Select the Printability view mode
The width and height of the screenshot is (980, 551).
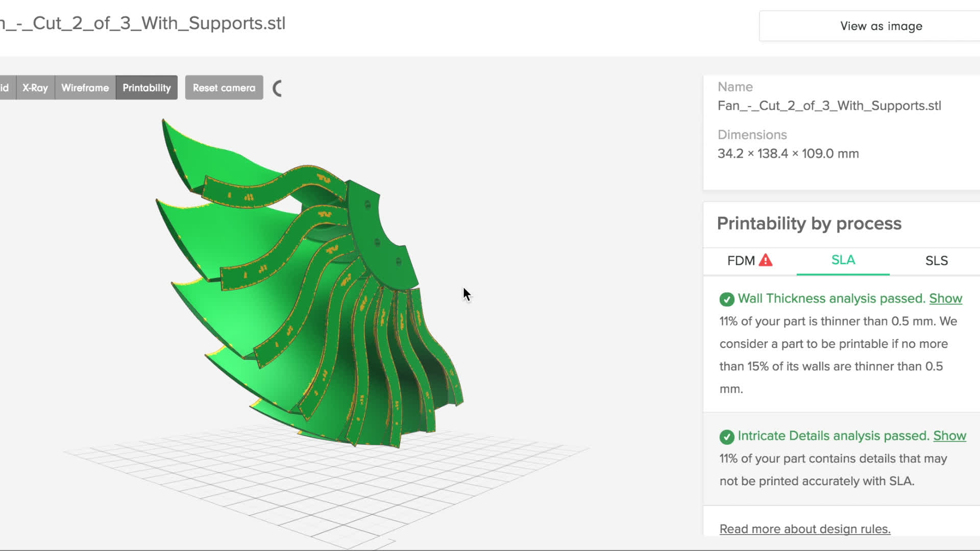tap(146, 88)
